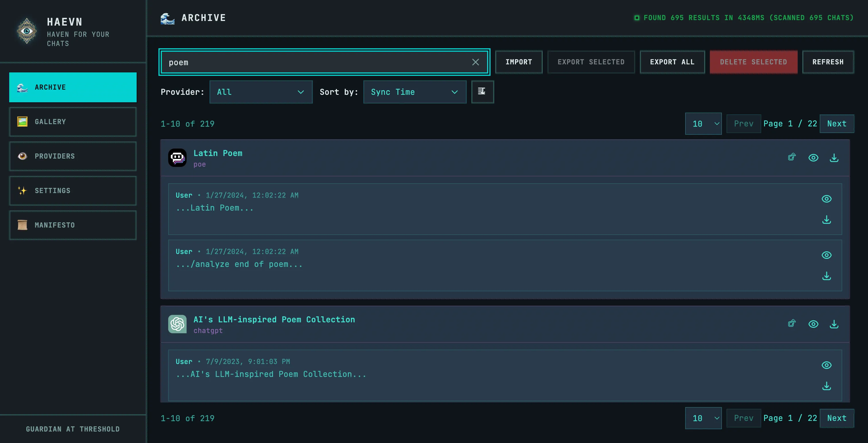
Task: Click Export All to export every chat
Action: [672, 62]
